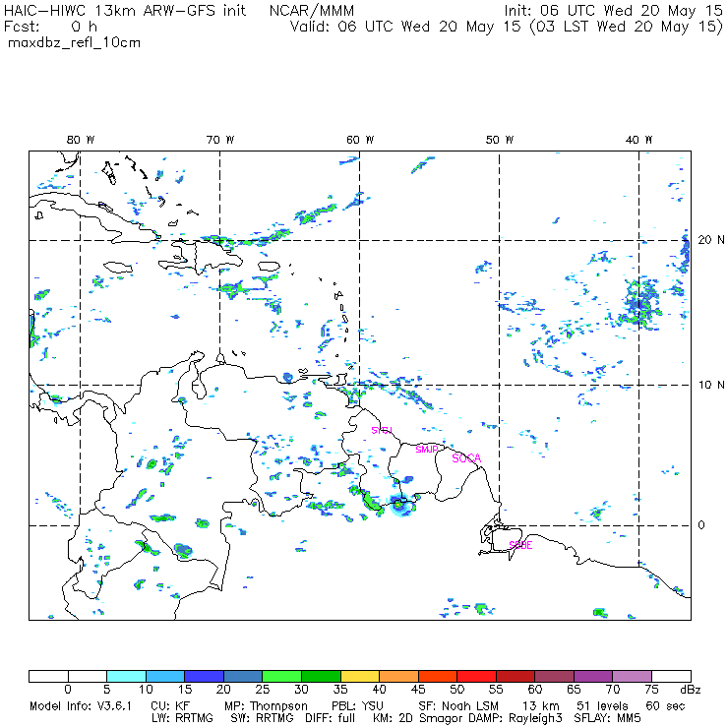
Task: Click the '35' tick label on colorbar
Action: coord(340,690)
